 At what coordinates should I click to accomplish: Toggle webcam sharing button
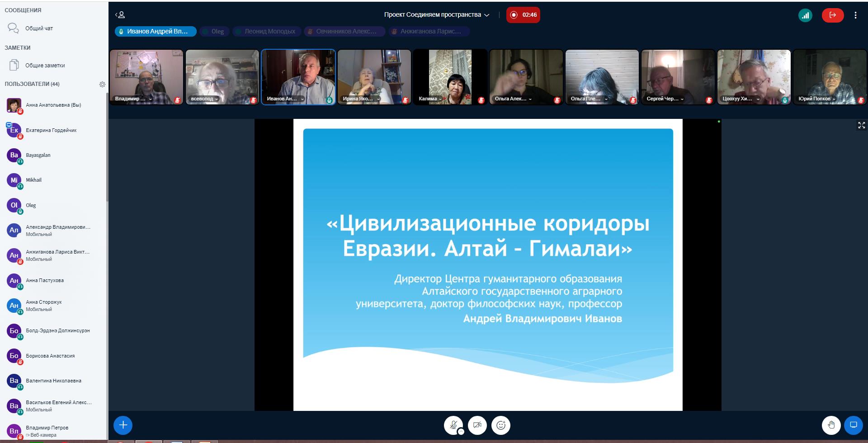tap(477, 425)
